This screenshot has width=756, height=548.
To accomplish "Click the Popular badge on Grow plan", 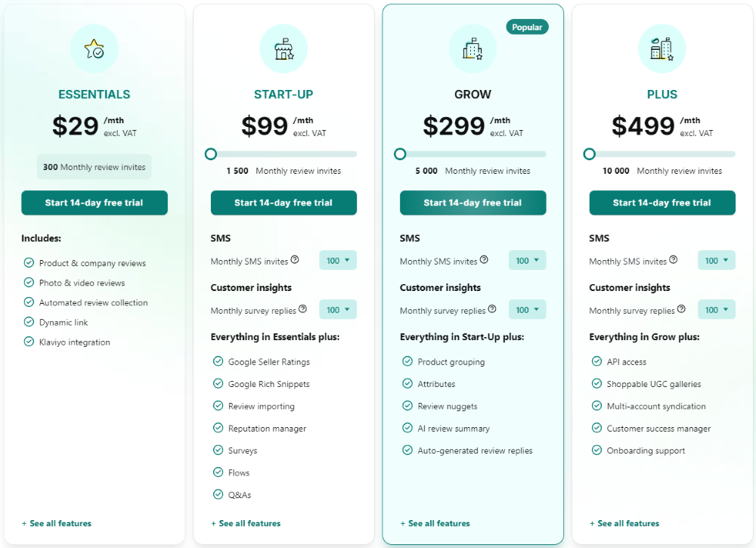I will pyautogui.click(x=527, y=27).
